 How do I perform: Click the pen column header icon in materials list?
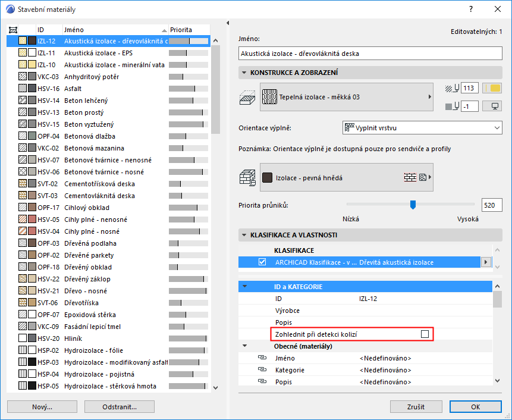pyautogui.click(x=14, y=29)
